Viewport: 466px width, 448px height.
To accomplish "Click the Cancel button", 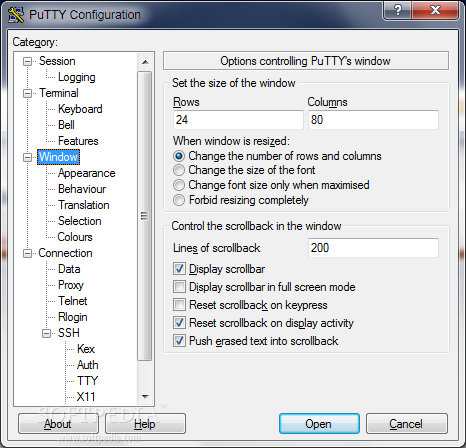I will [x=406, y=424].
